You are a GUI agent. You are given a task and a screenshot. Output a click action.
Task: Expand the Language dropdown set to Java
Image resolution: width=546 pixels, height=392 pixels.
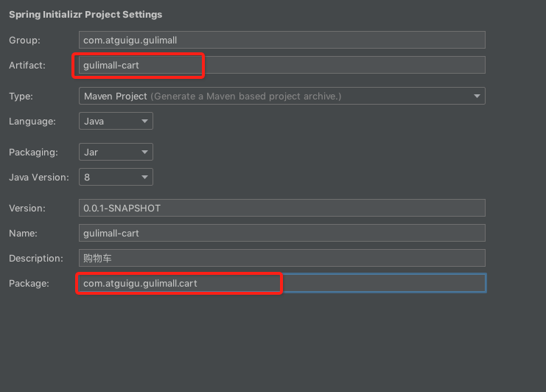[116, 121]
